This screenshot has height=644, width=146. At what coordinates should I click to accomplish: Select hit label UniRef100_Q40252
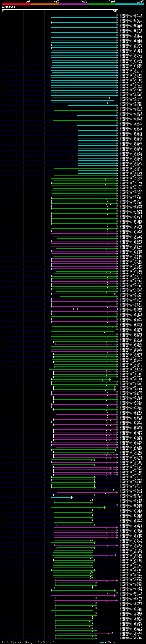coord(131,231)
